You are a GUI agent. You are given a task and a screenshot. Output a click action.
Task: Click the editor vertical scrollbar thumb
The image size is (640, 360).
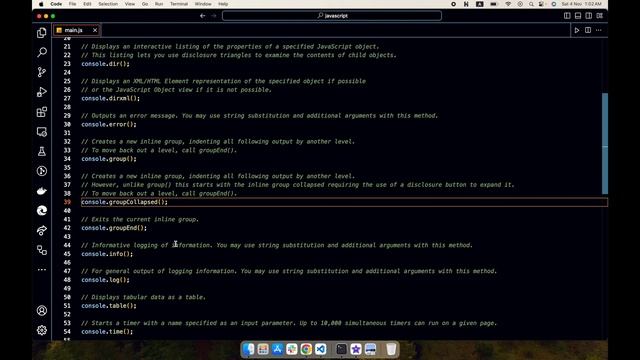605,143
